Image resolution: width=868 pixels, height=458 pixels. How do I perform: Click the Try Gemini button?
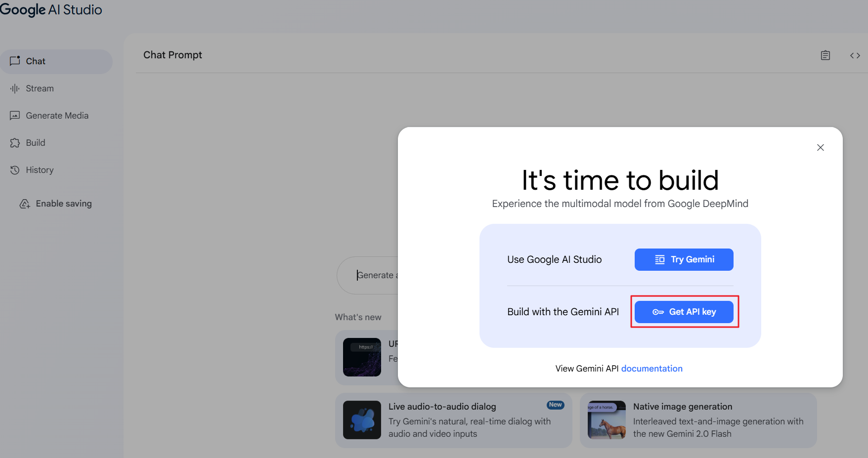click(684, 259)
